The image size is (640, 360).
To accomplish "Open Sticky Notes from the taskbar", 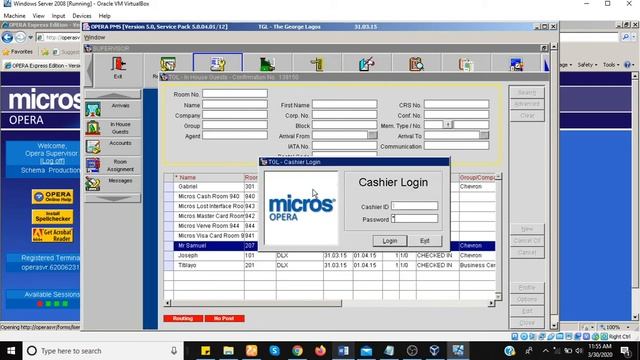I will point(206,351).
